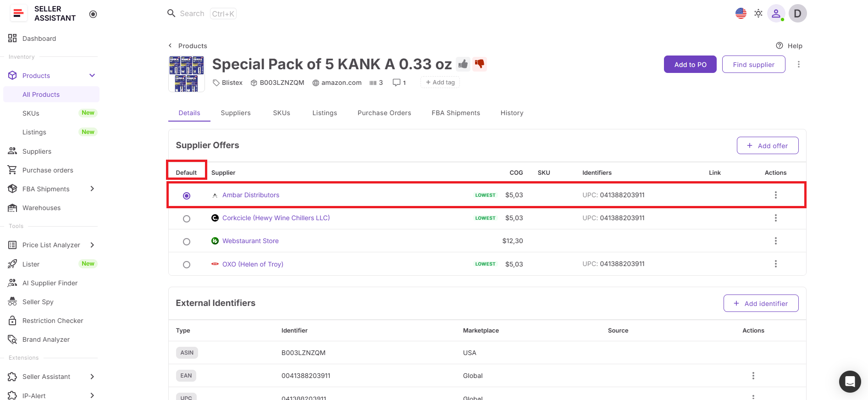Open Webstaurant Store supplier link
The image size is (868, 400).
[250, 241]
